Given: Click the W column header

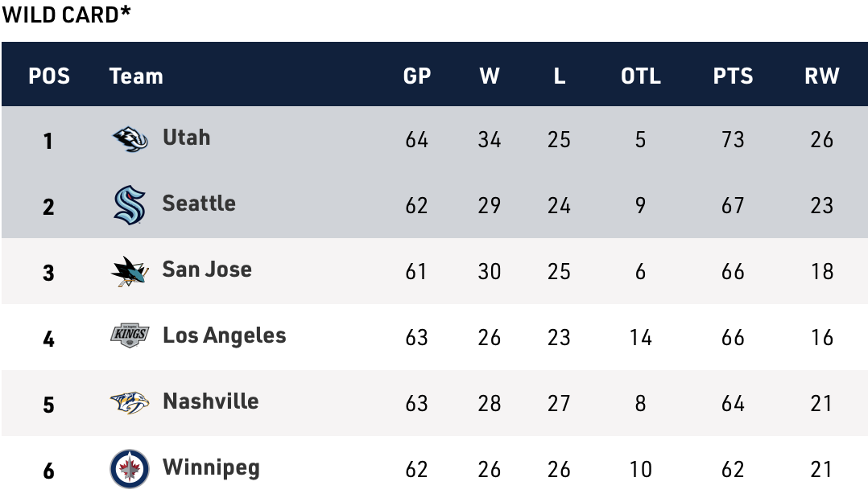Looking at the screenshot, I should click(x=489, y=76).
